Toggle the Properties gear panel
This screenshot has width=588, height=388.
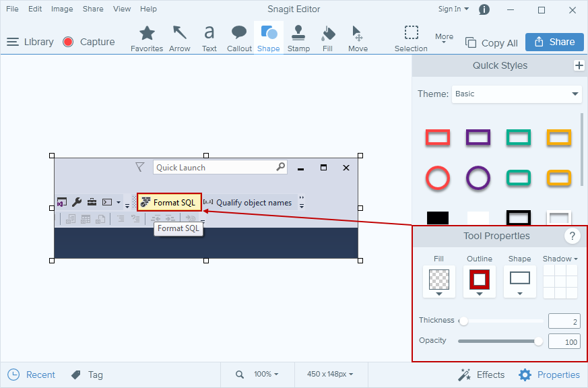[x=549, y=375]
